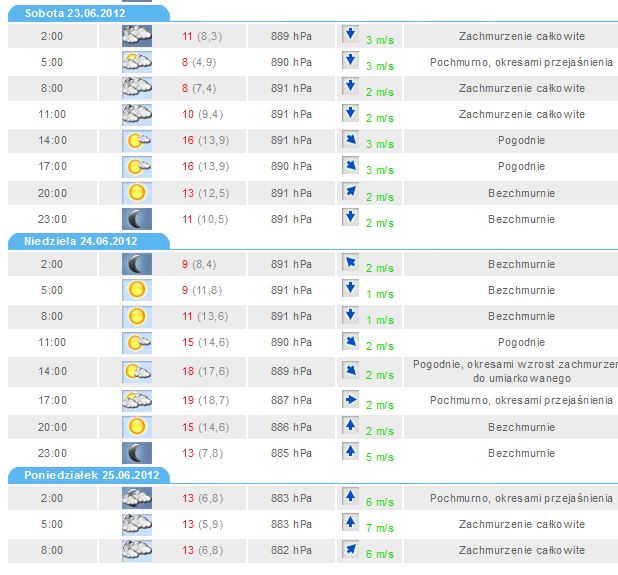This screenshot has height=575, width=618.
Task: Click the 19 temperature at Niedziela 17:00
Action: [x=187, y=400]
